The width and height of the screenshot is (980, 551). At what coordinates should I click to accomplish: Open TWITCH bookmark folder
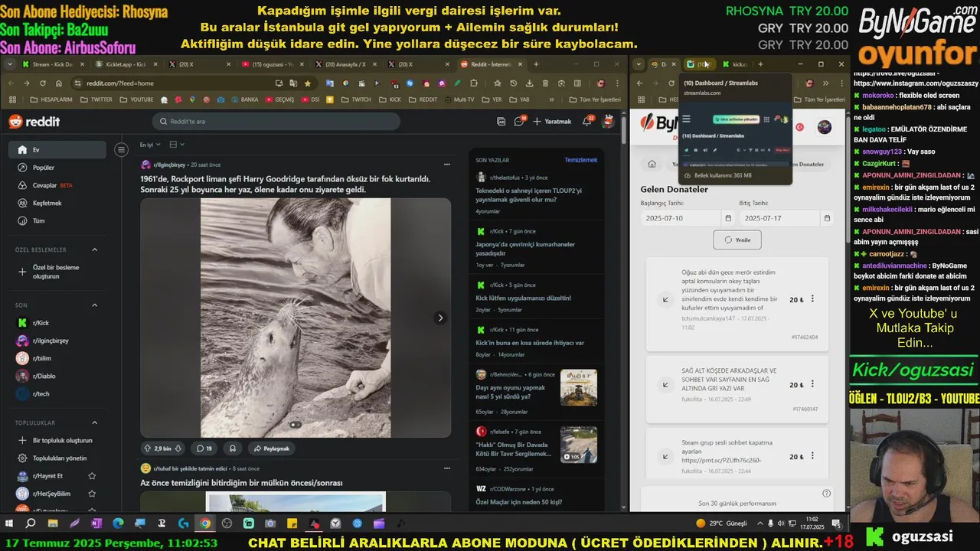pos(356,99)
